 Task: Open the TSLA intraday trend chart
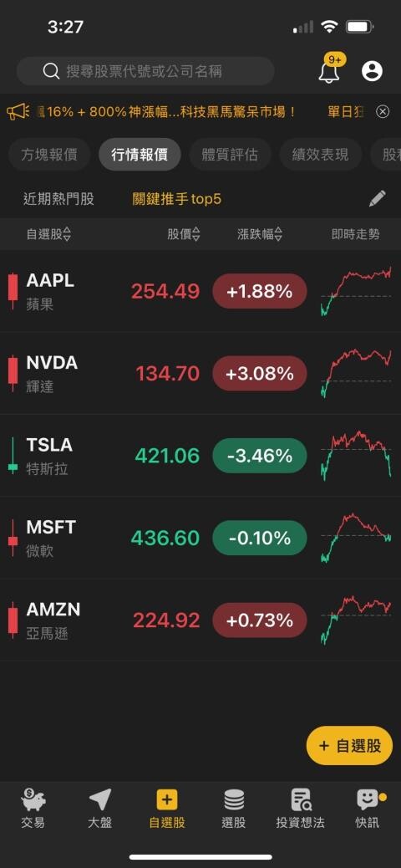coord(356,455)
